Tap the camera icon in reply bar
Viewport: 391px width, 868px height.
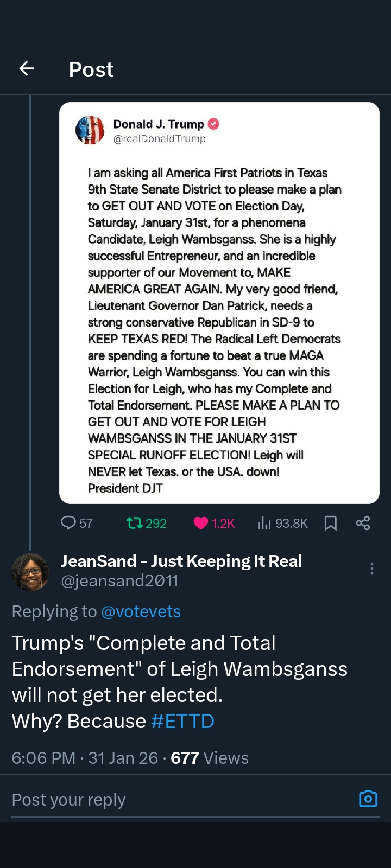[368, 799]
